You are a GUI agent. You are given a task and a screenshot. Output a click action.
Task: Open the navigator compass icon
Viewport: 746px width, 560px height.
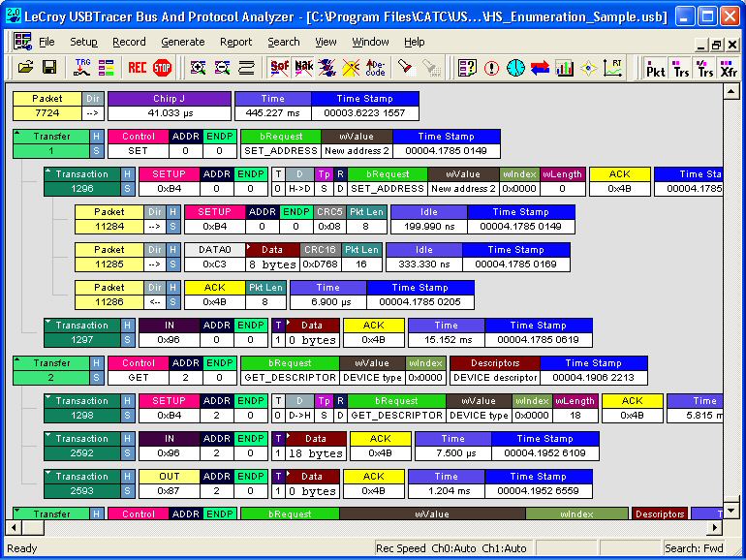pyautogui.click(x=588, y=68)
